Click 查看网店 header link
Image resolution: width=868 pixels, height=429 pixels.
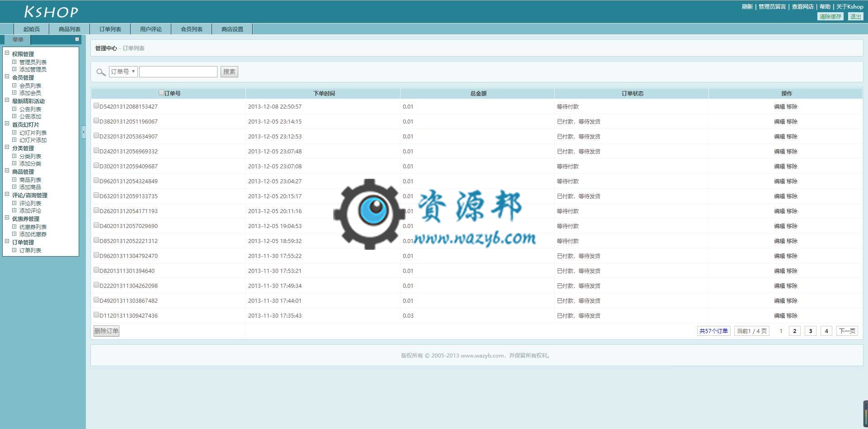[802, 6]
